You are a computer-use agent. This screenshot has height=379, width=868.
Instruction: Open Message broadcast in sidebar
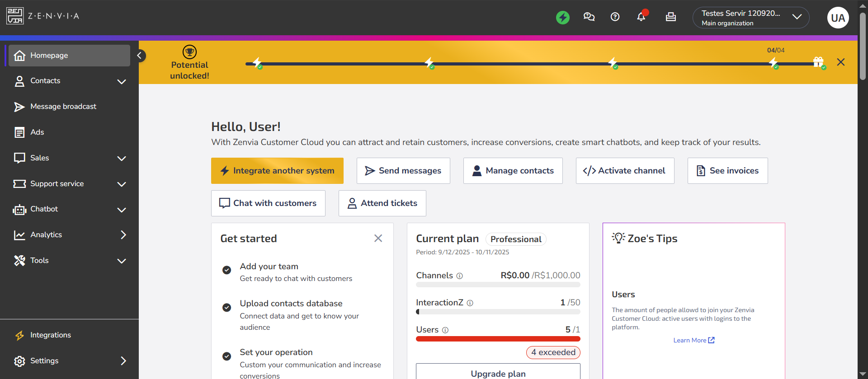(x=69, y=107)
